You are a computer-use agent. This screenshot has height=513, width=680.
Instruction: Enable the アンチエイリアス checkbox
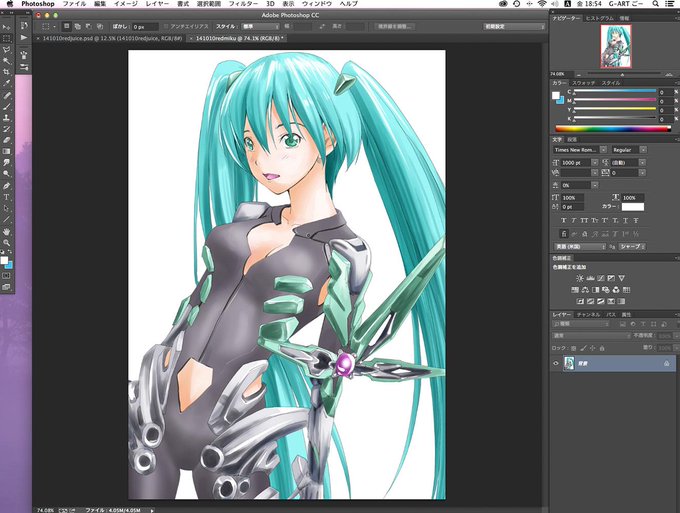tap(166, 26)
